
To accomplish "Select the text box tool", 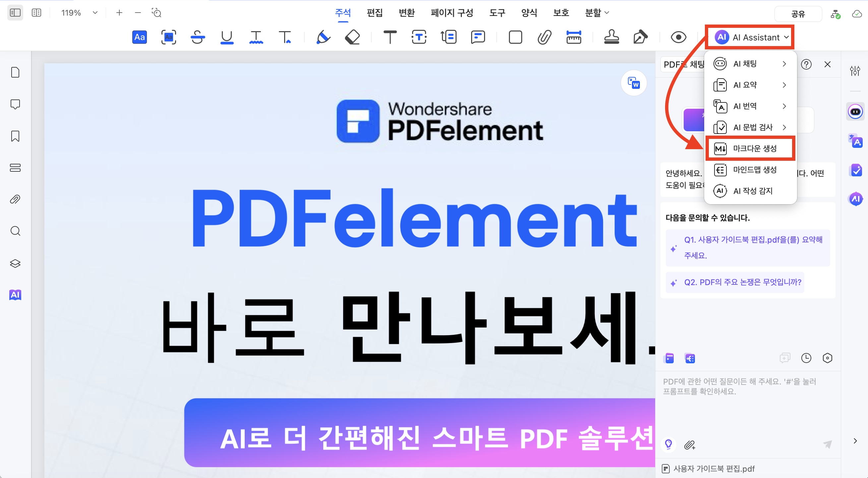I will click(419, 37).
